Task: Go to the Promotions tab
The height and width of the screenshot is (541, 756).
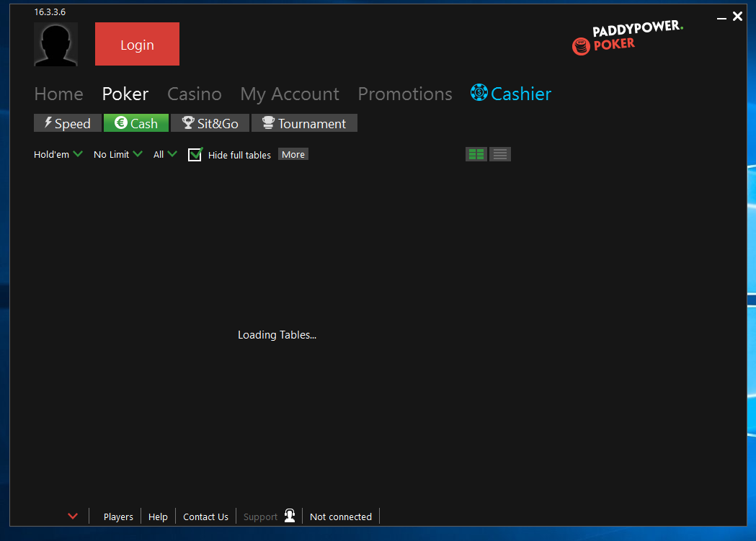Action: tap(405, 94)
